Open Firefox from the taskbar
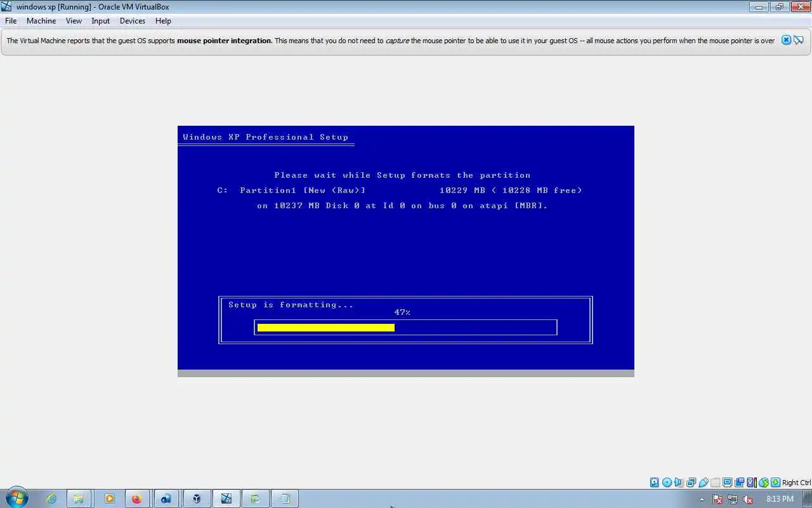This screenshot has height=508, width=812. click(136, 499)
